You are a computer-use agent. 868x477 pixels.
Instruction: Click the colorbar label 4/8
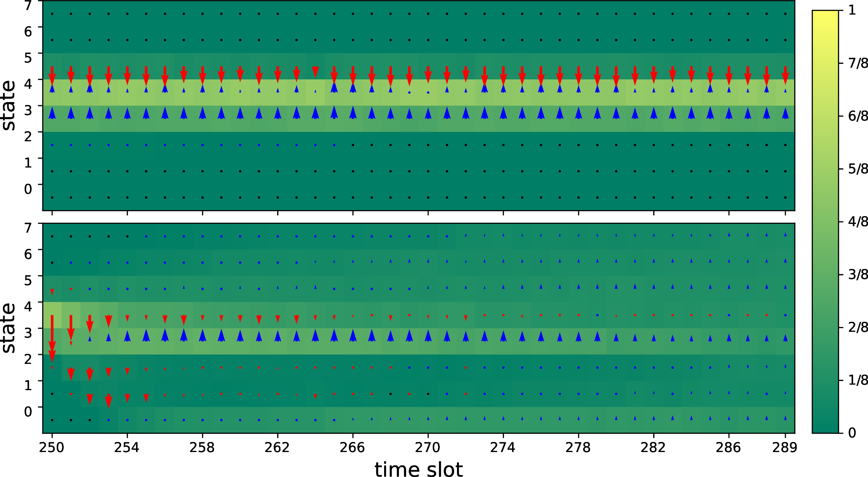tap(858, 221)
